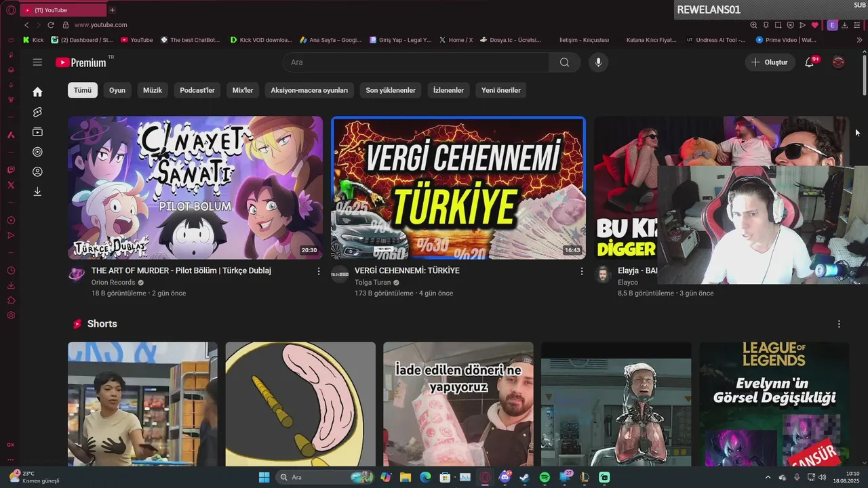Click the YouTube search input field
The height and width of the screenshot is (488, 868).
pos(416,62)
